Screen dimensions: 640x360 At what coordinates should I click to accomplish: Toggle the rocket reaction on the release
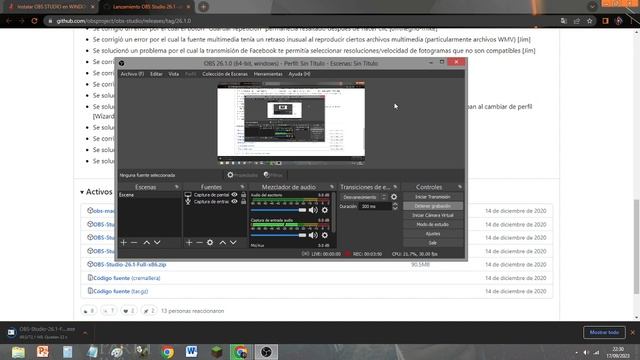149,311
